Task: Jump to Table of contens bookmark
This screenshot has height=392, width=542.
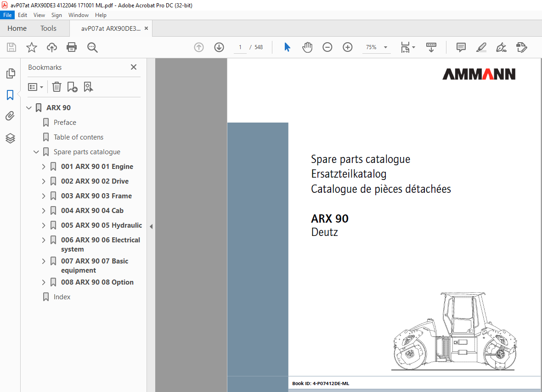Action: coord(79,137)
